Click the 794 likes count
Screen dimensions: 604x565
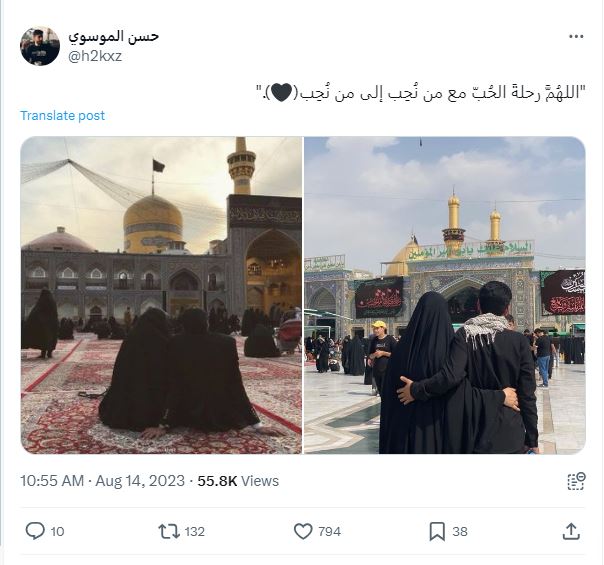[x=329, y=531]
